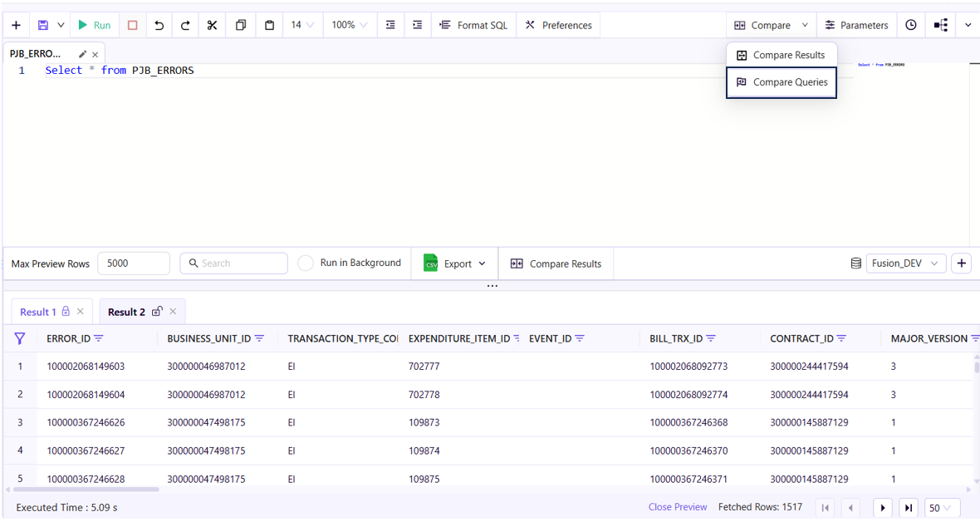Choose Compare Queries menu item
The image size is (980, 522).
[782, 82]
